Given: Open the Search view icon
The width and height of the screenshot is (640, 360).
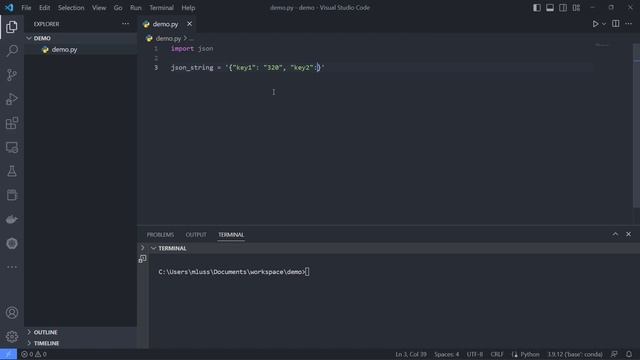Looking at the screenshot, I should coord(12,51).
